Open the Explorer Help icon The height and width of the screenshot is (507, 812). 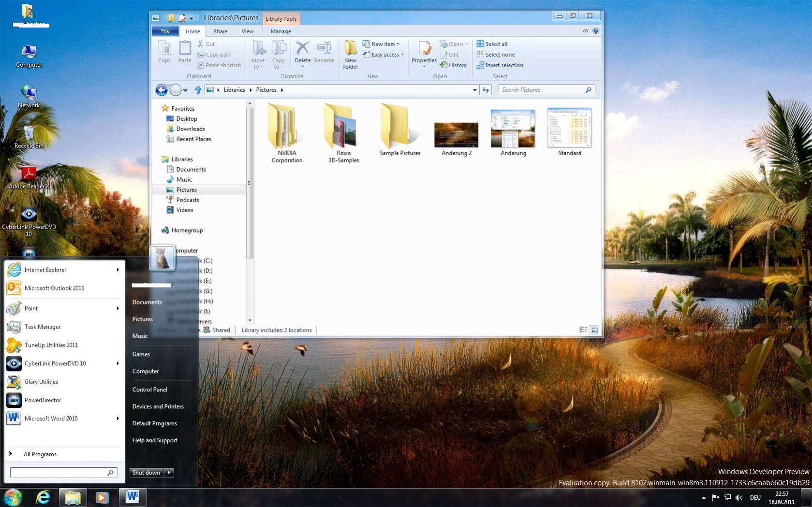[596, 30]
